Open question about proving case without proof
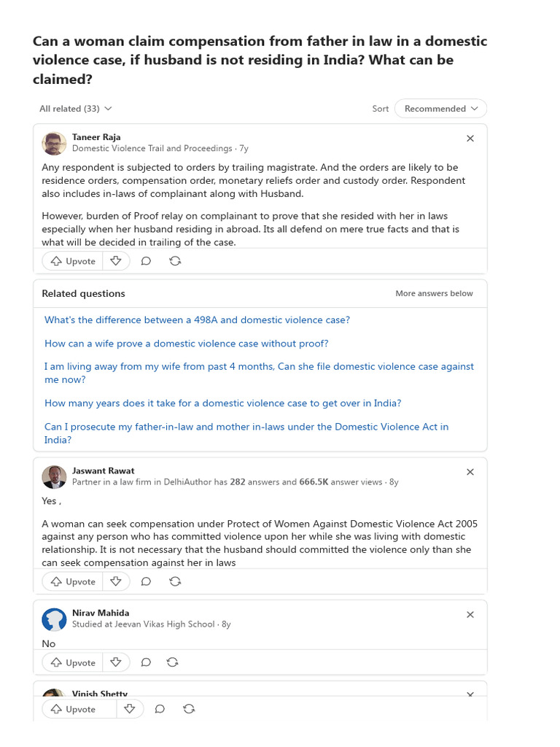 pyautogui.click(x=186, y=344)
